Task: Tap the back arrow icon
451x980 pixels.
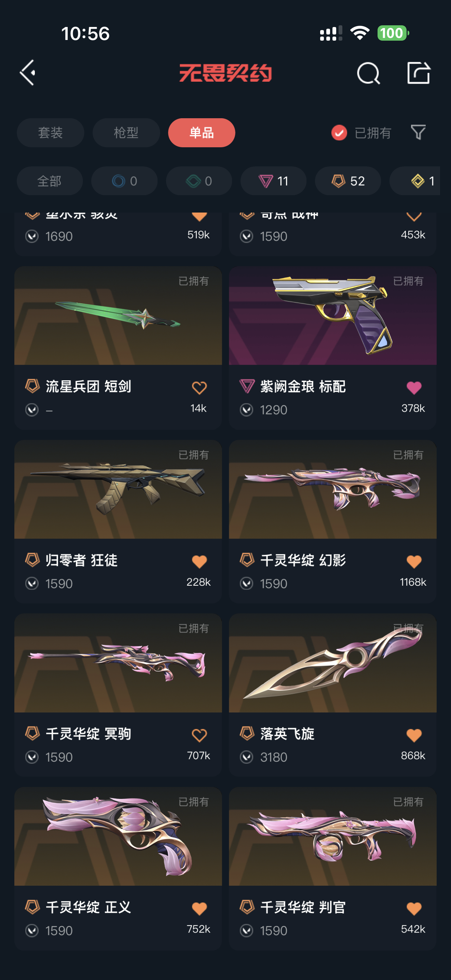Action: click(x=27, y=72)
